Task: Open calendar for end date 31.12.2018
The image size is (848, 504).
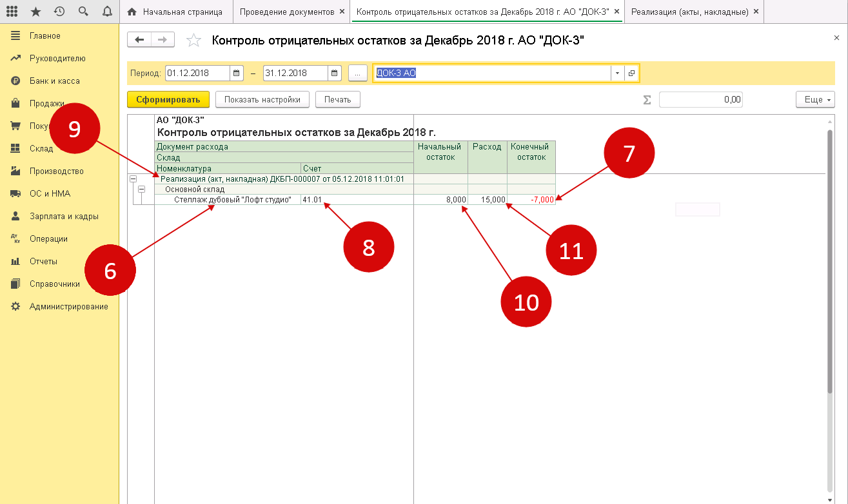Action: [x=335, y=73]
